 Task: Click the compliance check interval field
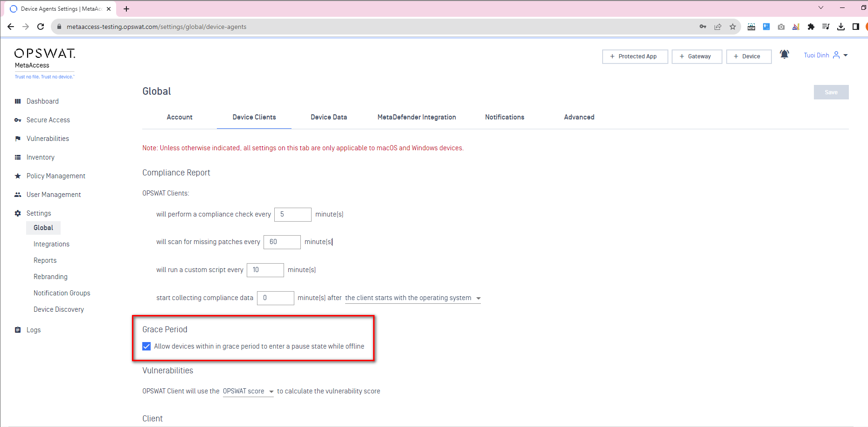(292, 214)
